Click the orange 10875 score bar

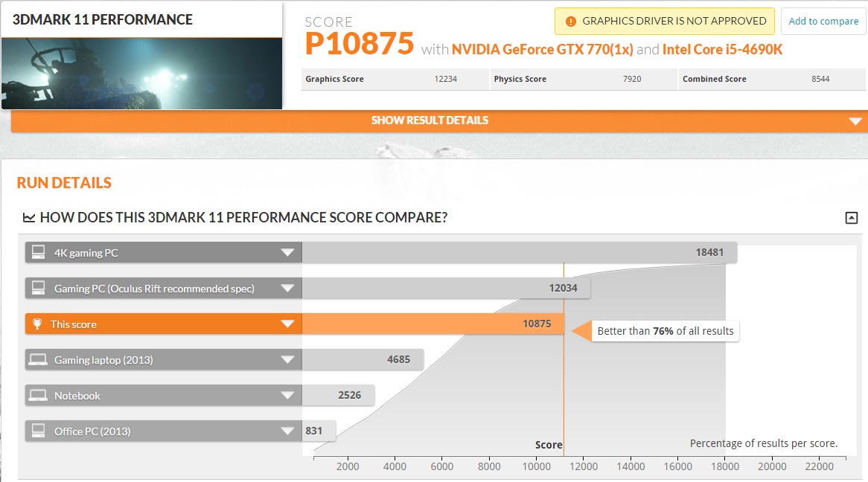(433, 324)
